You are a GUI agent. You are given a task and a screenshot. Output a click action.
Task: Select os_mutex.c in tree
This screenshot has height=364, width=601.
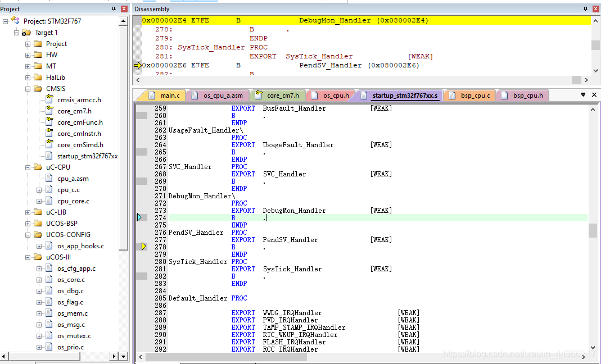(x=74, y=336)
